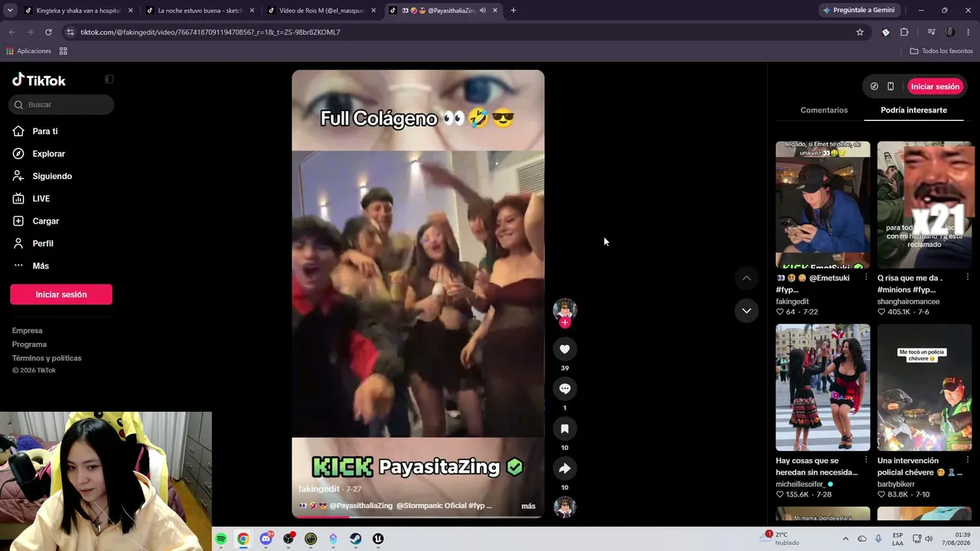980x551 pixels.
Task: Go to the previous video with up arrow
Action: 746,278
